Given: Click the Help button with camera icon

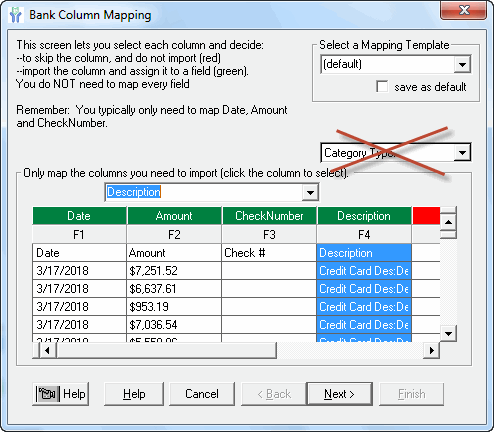Looking at the screenshot, I should pos(61,394).
